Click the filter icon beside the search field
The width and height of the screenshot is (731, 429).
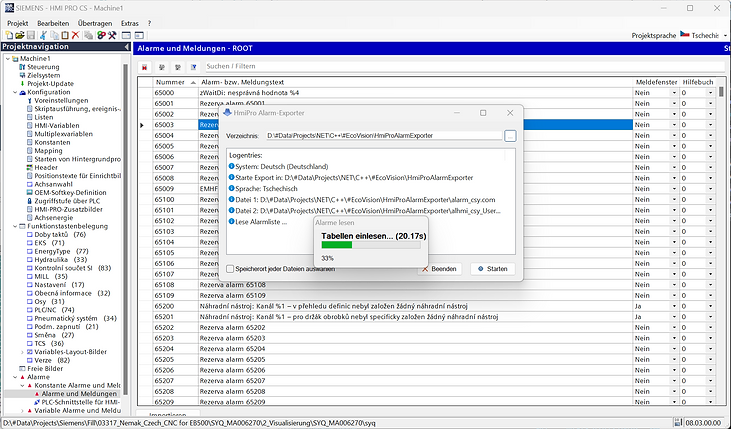pos(193,67)
